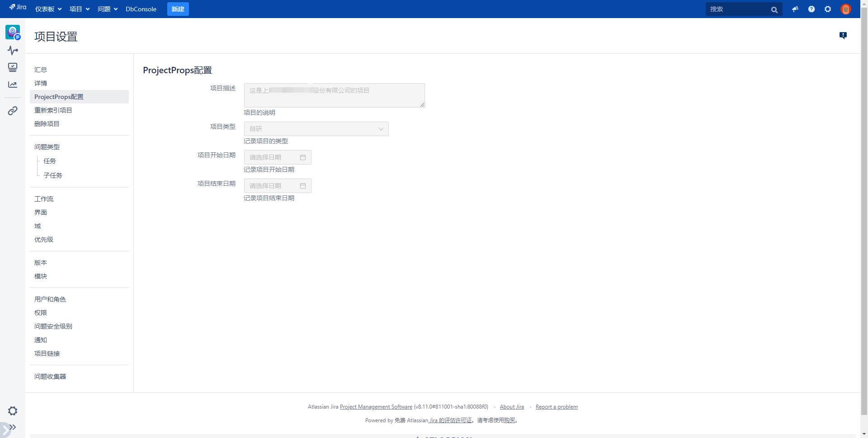
Task: Click the feedback icon at top right
Action: [x=843, y=35]
